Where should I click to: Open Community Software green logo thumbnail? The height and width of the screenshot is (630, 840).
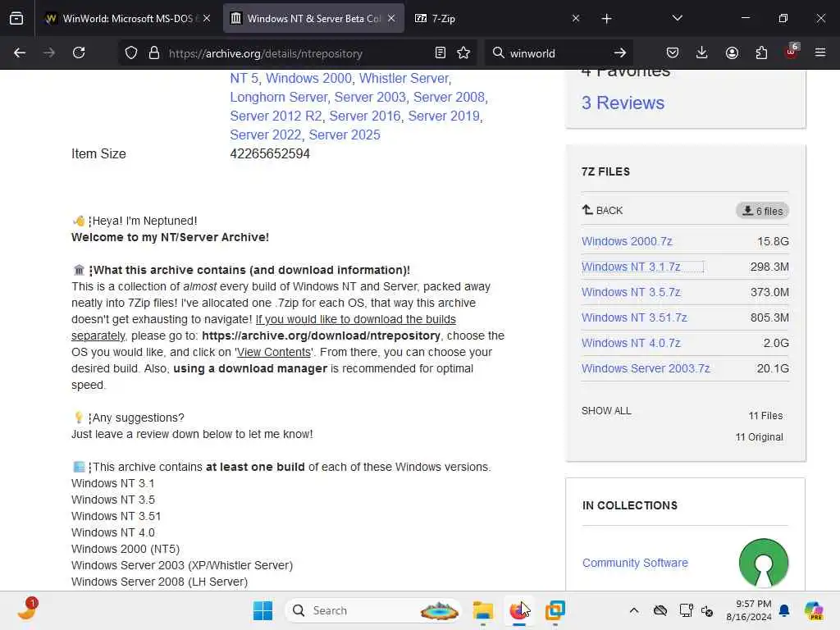(x=764, y=563)
